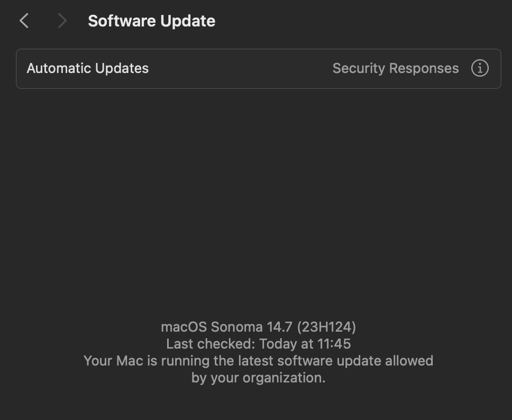Click "Today at 11:45" check time
Image resolution: width=512 pixels, height=420 pixels.
pos(305,344)
